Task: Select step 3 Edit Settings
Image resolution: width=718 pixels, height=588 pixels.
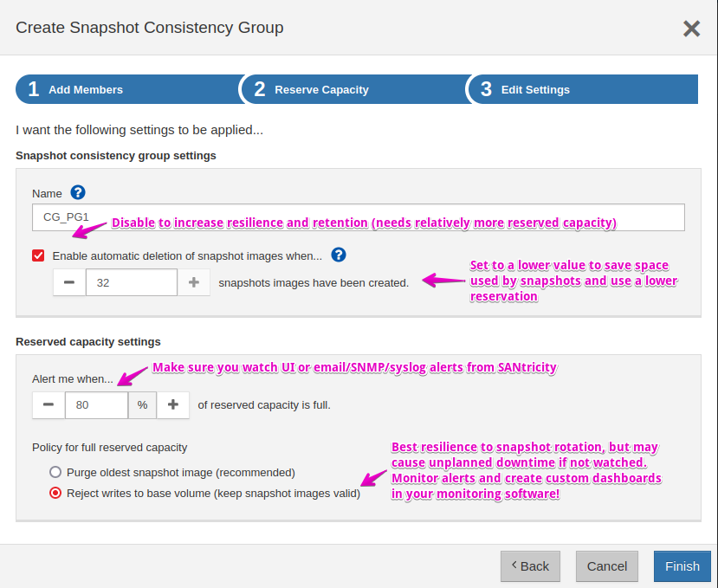Action: (583, 89)
